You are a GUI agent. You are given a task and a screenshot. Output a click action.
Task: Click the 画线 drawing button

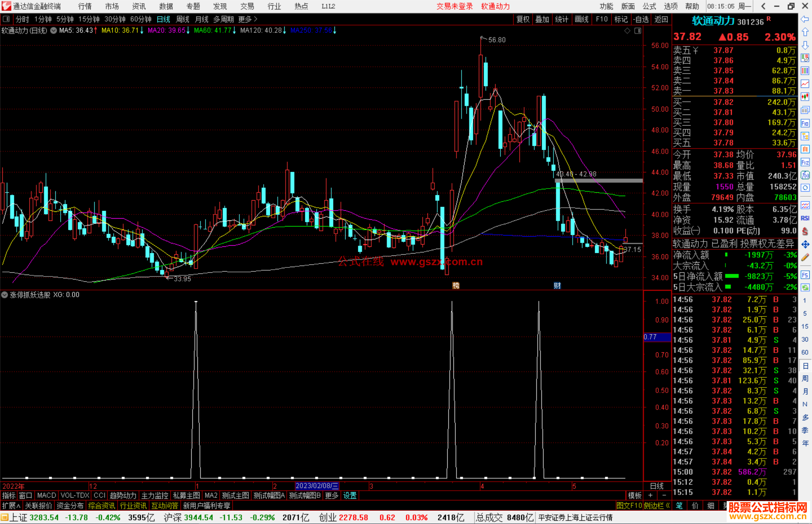point(582,19)
